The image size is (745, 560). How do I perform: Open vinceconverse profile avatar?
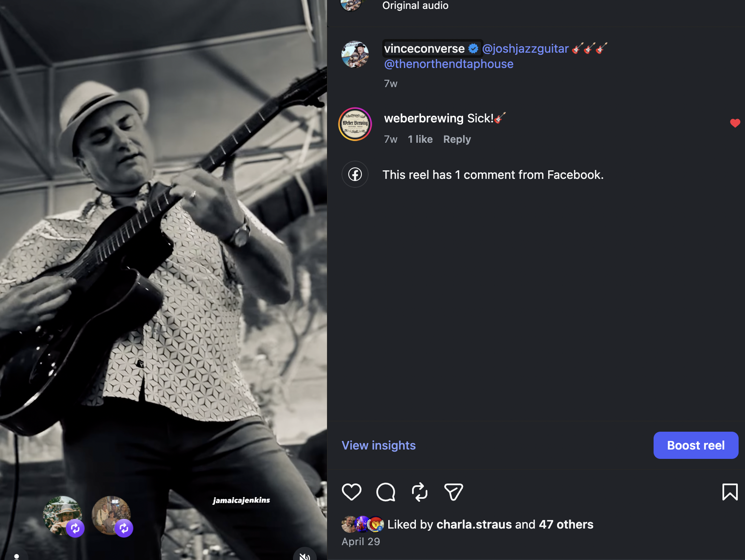(355, 54)
